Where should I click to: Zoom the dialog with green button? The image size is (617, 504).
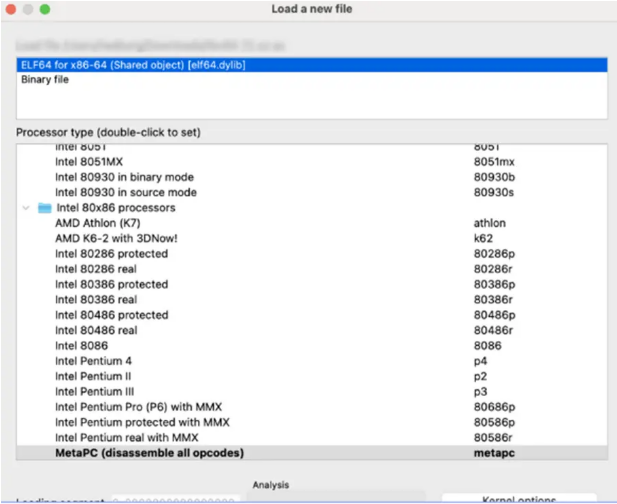(45, 9)
